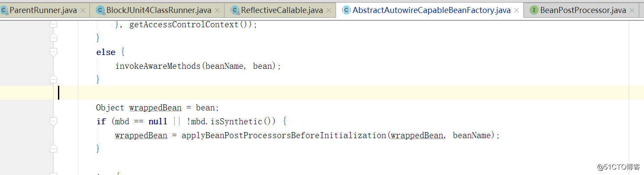Click the AbstractAutowireCapableBeanFactory.java class icon
644x175 pixels.
click(x=346, y=10)
